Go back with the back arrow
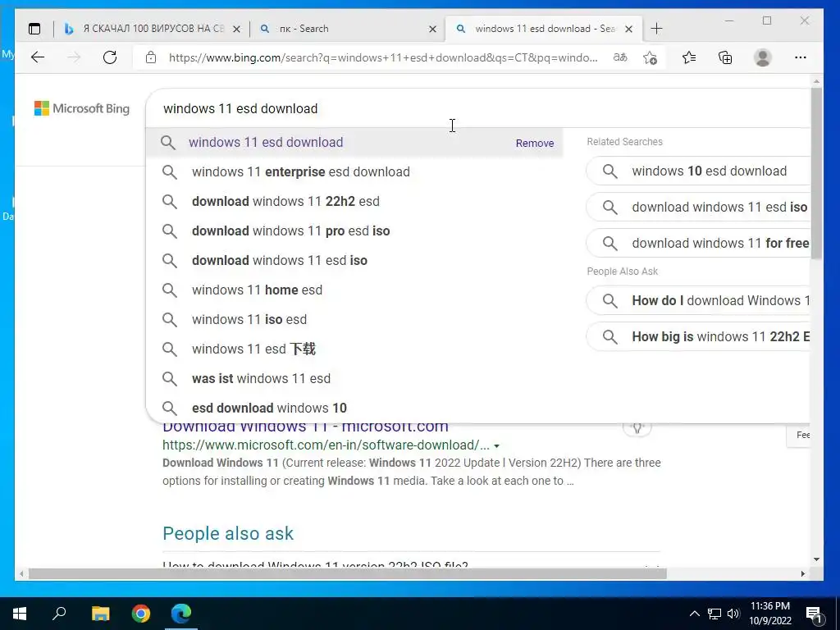Screen dimensions: 840x630 [x=38, y=57]
